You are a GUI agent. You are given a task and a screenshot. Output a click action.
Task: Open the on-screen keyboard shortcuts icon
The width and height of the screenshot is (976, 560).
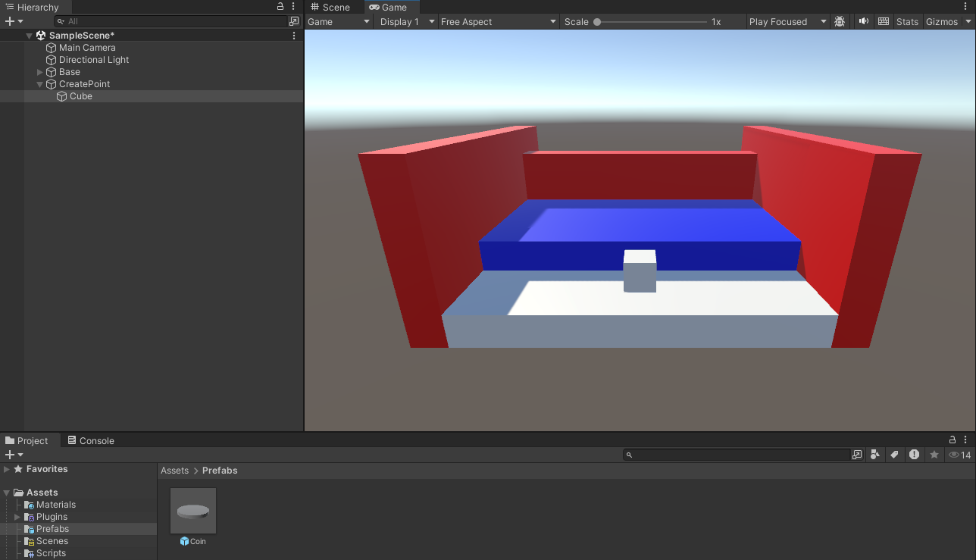(884, 21)
